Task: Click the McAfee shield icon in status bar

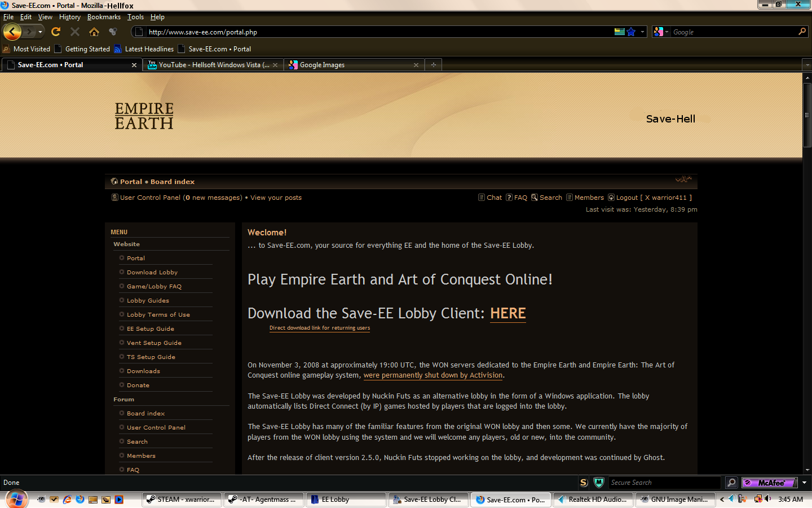Action: click(x=599, y=483)
